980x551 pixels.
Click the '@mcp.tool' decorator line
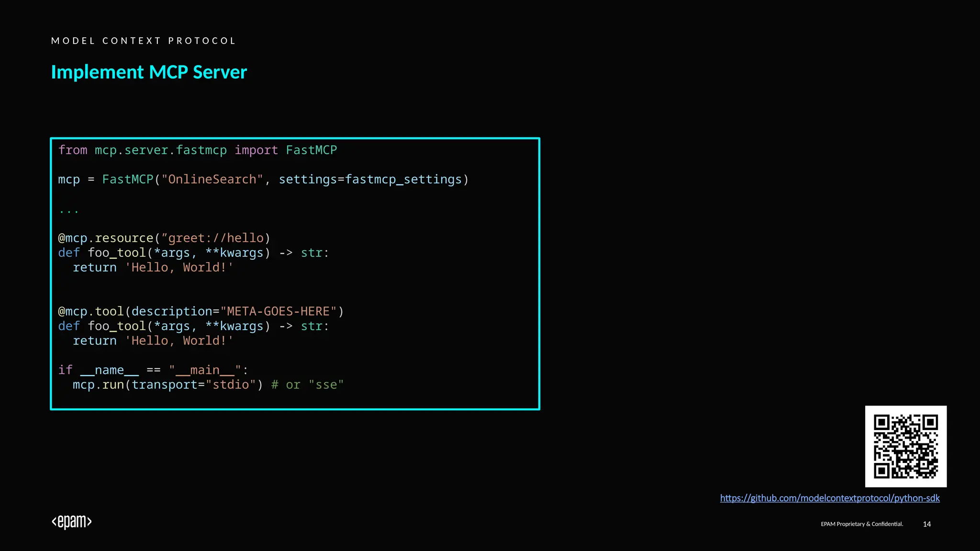200,311
